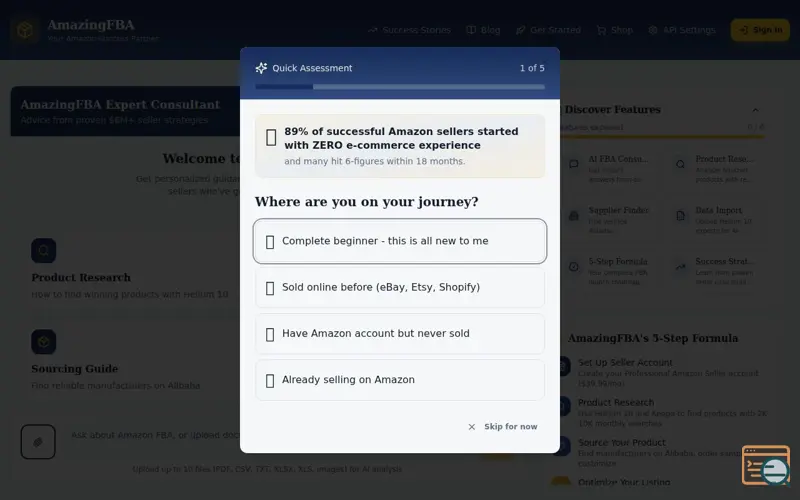
Task: Click the Sourcing Guide box icon
Action: point(43,342)
